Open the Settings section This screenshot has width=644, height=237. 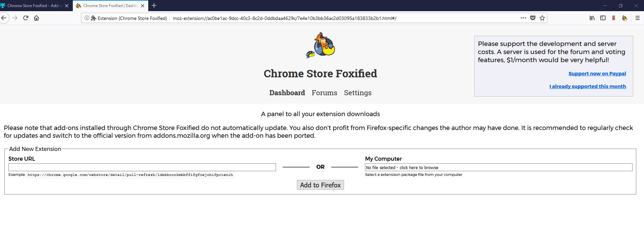click(358, 93)
